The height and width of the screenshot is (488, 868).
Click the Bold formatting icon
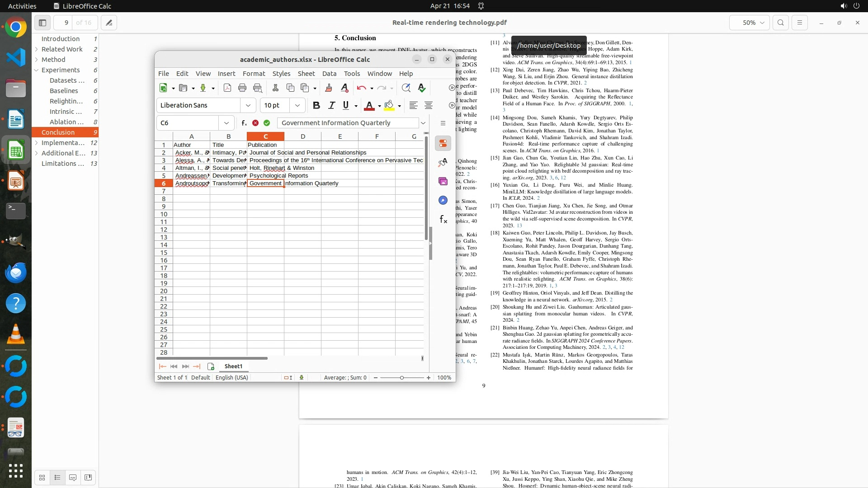click(x=316, y=105)
